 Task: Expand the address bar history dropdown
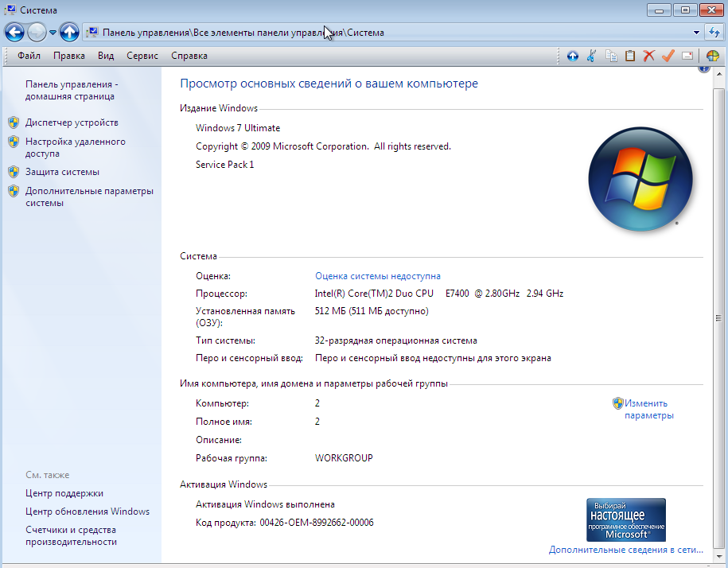click(x=696, y=33)
